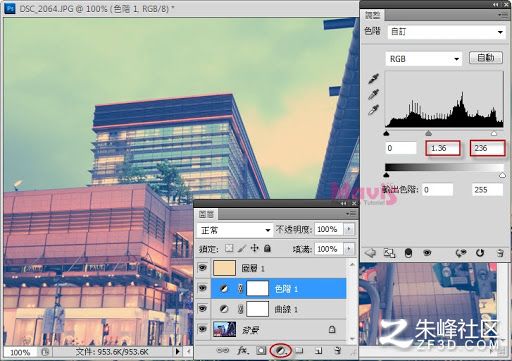
Task: Select the gray point eyedropper
Action: (374, 94)
